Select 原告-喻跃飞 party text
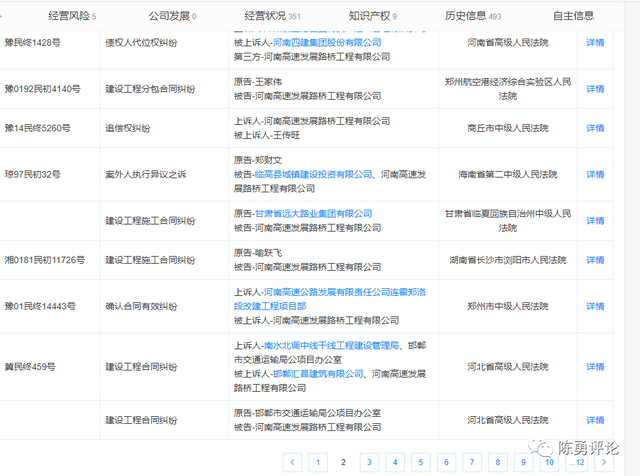The width and height of the screenshot is (640, 476). tap(258, 253)
